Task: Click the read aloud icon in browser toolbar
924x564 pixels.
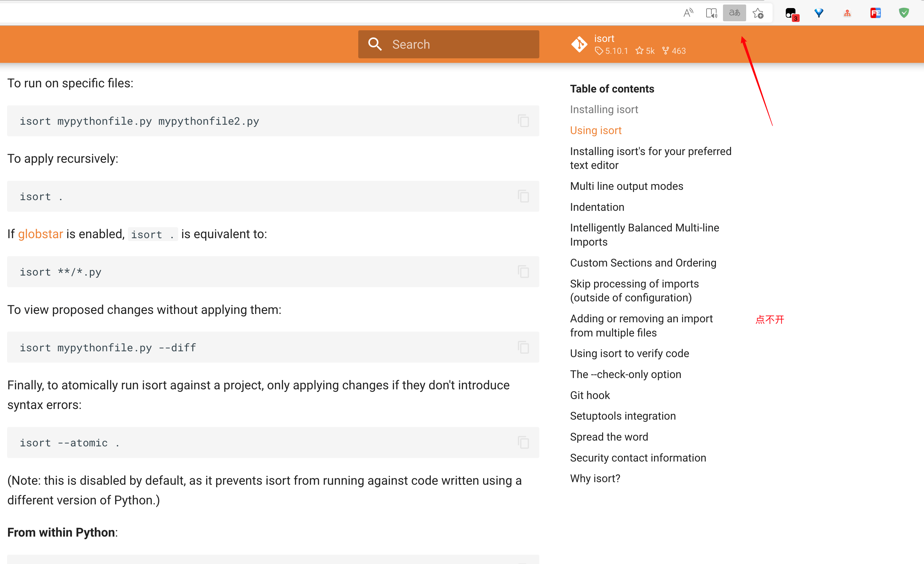Action: pos(688,13)
